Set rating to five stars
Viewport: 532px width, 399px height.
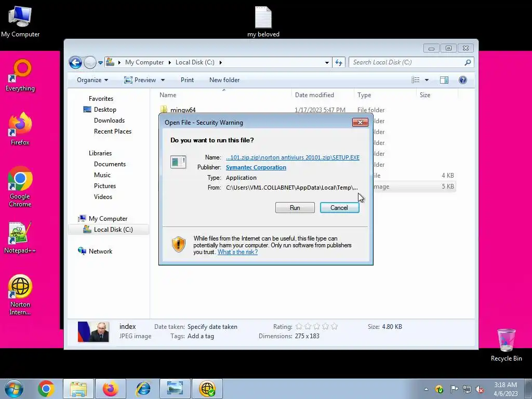pos(334,326)
